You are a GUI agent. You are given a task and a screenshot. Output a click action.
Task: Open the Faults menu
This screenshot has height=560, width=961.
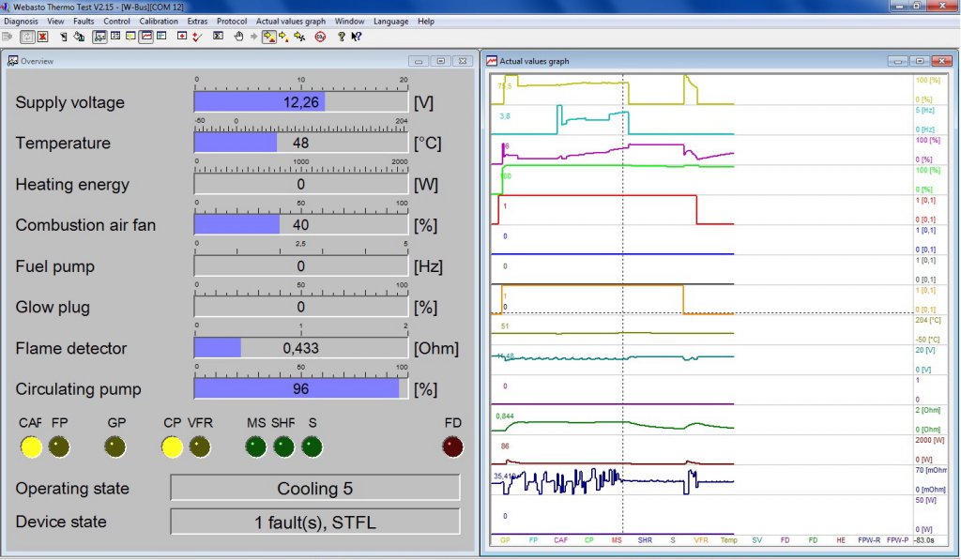point(84,21)
